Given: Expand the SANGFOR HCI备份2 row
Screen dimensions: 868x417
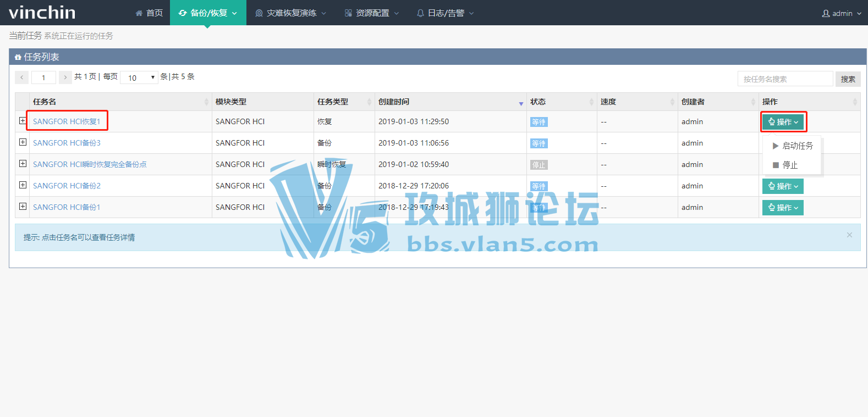Looking at the screenshot, I should (23, 185).
